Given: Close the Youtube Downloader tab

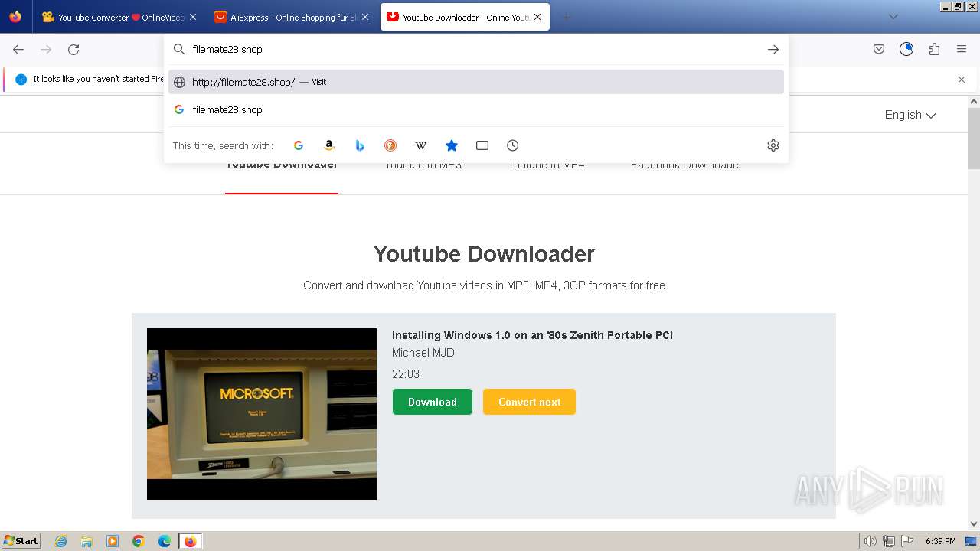Looking at the screenshot, I should pyautogui.click(x=537, y=17).
